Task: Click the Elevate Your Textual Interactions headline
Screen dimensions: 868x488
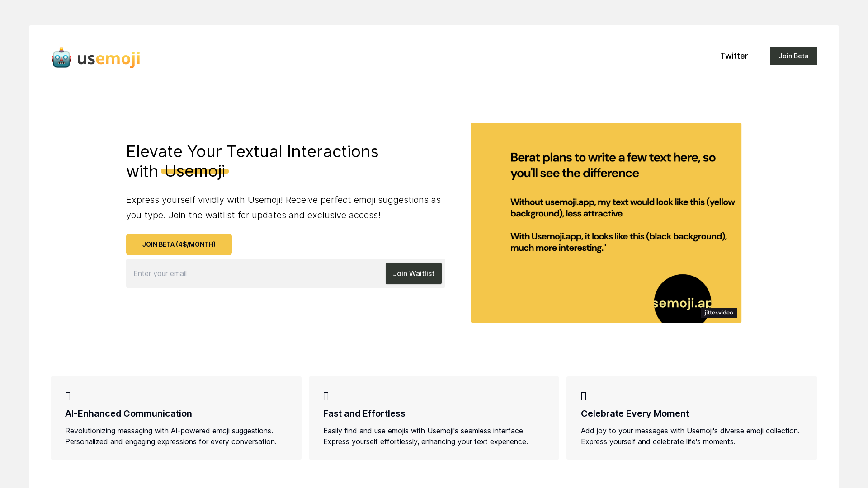Action: [252, 152]
